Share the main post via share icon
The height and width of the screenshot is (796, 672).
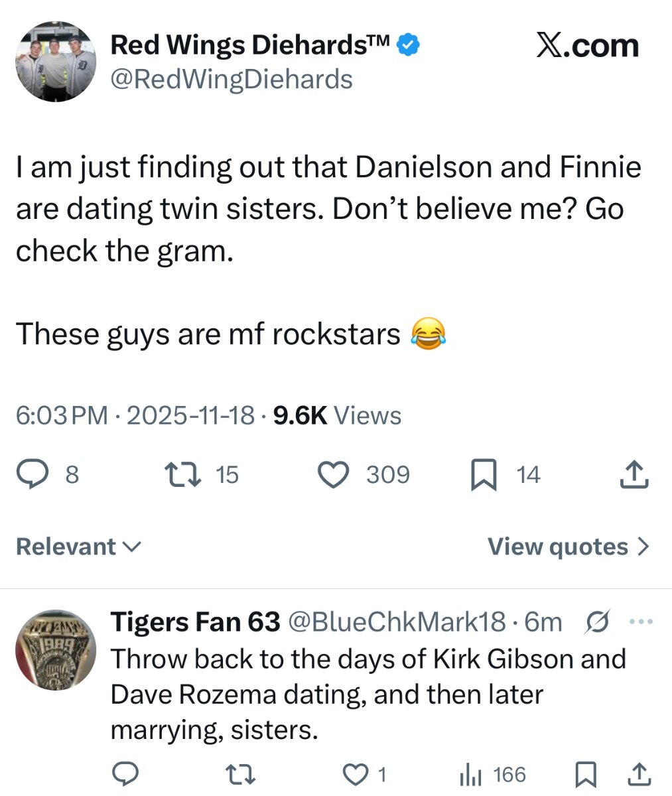point(634,474)
